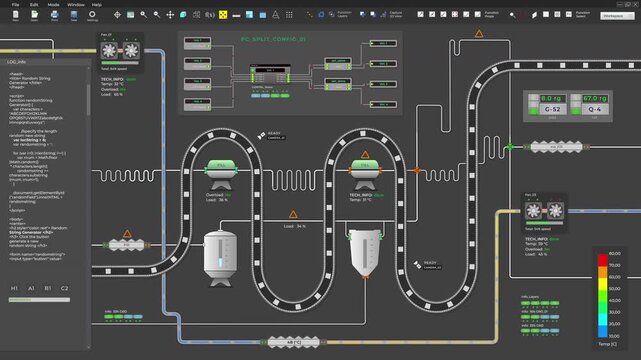Open the Workspace dropdown
The image size is (641, 360).
click(617, 16)
